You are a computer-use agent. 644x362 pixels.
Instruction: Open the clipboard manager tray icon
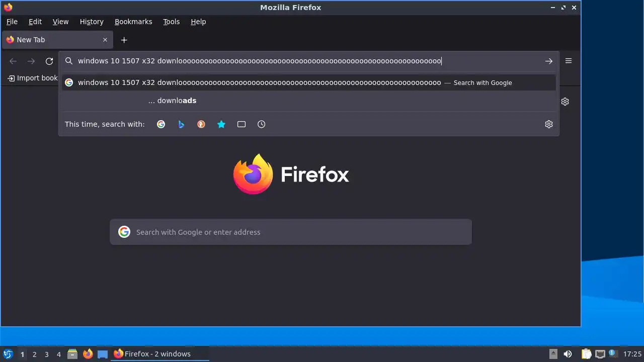point(586,354)
